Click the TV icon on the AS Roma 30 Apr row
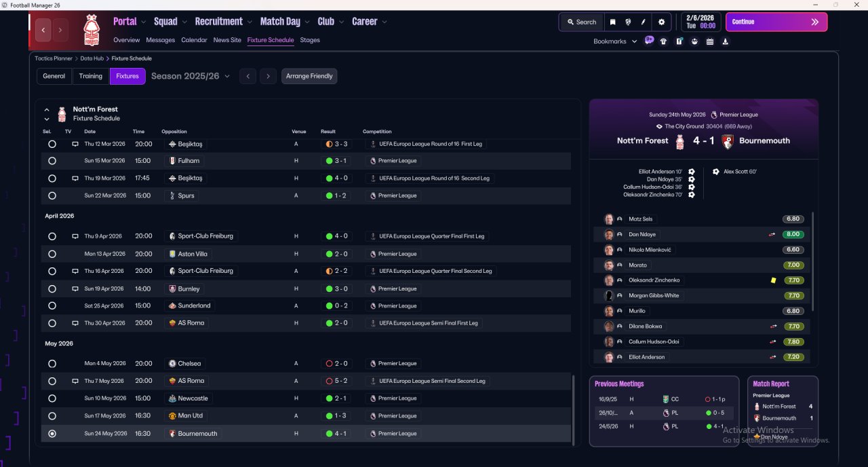868x467 pixels. [x=75, y=323]
